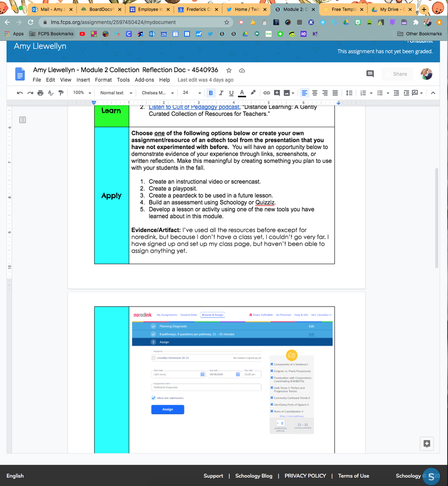Open the File menu
Screen dimensions: 448x486
click(x=37, y=80)
